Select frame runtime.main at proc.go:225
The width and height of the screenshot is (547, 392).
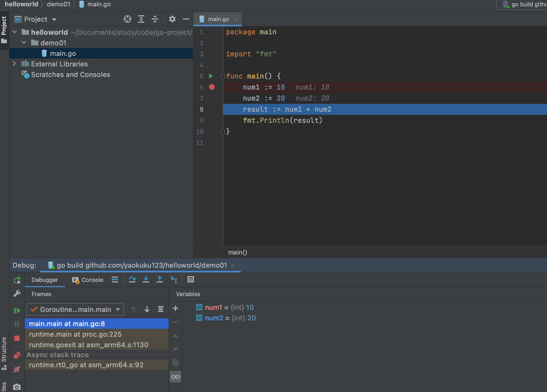point(75,334)
